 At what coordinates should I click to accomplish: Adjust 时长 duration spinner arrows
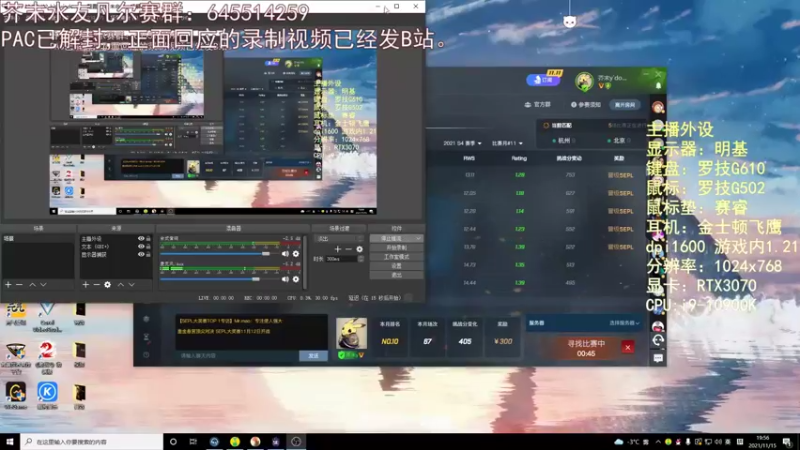361,259
